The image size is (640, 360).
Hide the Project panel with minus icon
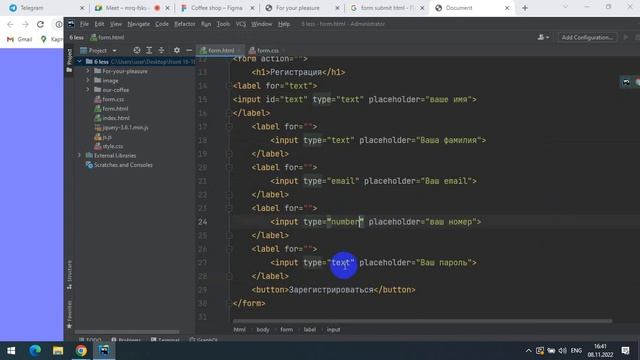189,50
